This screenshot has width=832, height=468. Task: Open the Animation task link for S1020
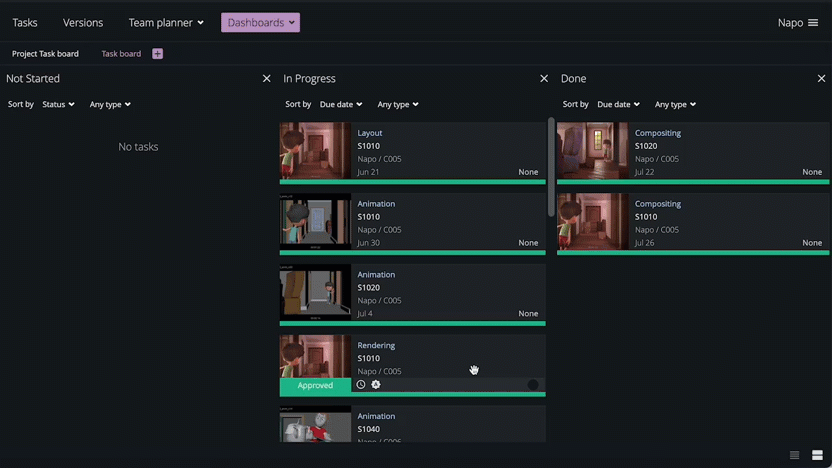coord(376,275)
